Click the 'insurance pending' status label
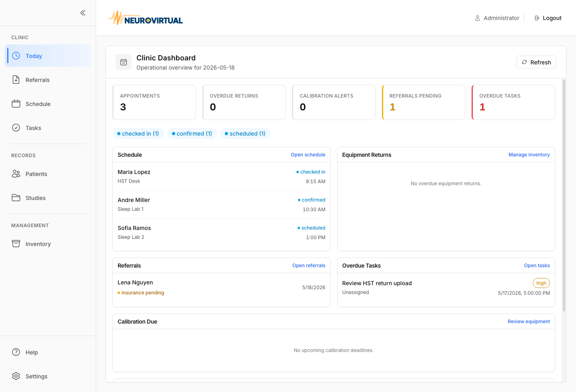The width and height of the screenshot is (576, 392). click(141, 293)
